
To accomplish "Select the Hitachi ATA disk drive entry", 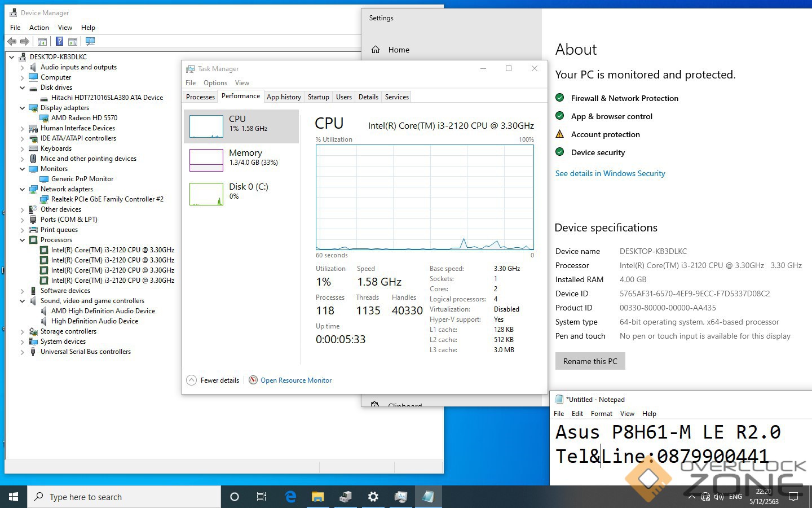I will pos(107,98).
